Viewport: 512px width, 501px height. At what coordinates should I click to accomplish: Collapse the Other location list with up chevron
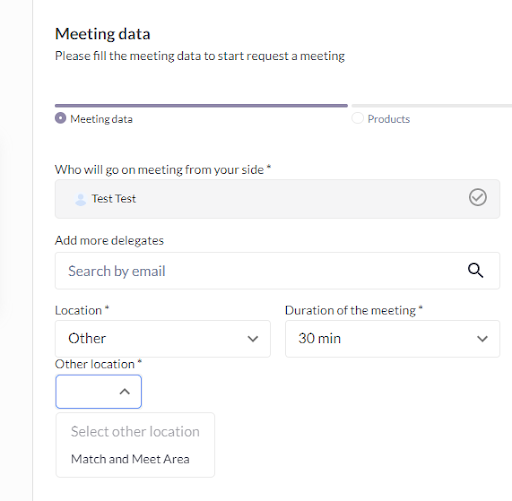125,392
